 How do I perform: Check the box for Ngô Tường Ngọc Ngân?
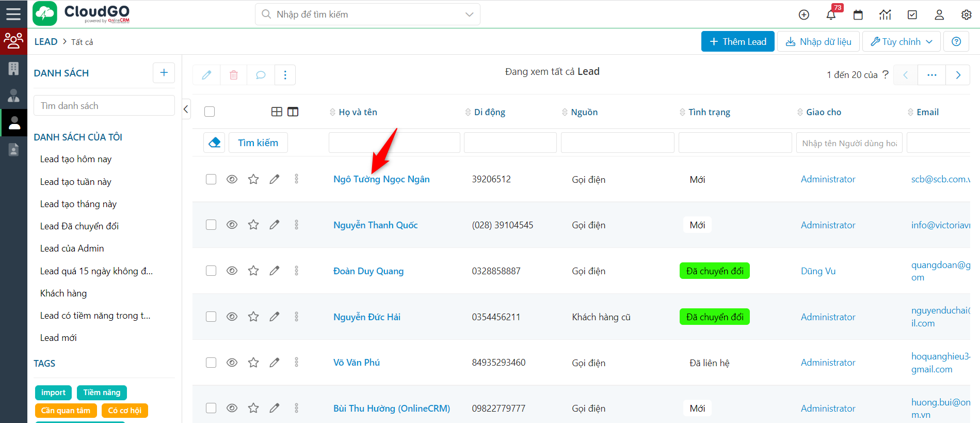pyautogui.click(x=211, y=179)
